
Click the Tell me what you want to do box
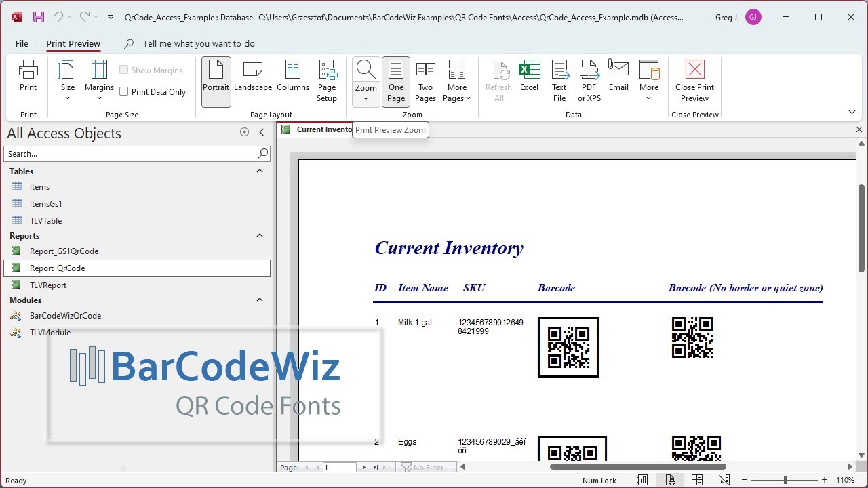(199, 43)
